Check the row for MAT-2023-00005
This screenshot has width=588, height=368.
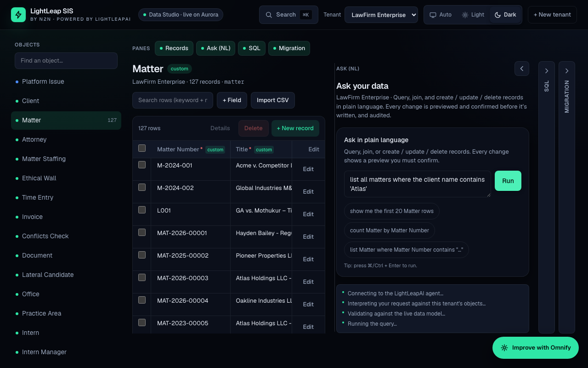tap(142, 322)
